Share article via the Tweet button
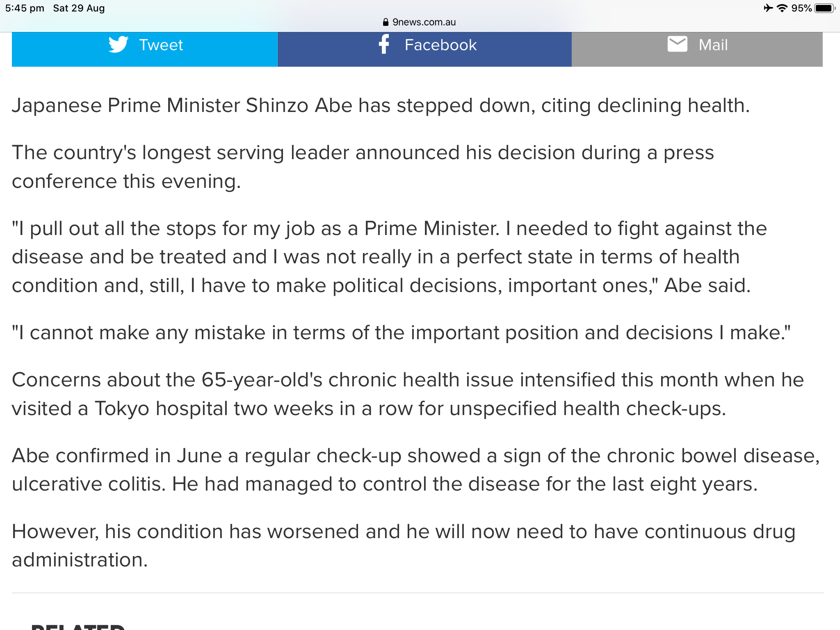Viewport: 840px width, 630px height. coord(145,49)
